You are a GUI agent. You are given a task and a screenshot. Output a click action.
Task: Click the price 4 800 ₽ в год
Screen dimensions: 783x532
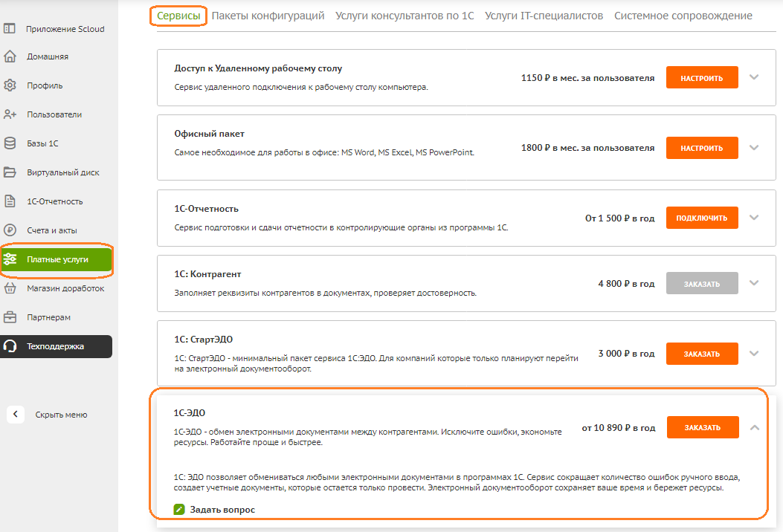coord(626,284)
